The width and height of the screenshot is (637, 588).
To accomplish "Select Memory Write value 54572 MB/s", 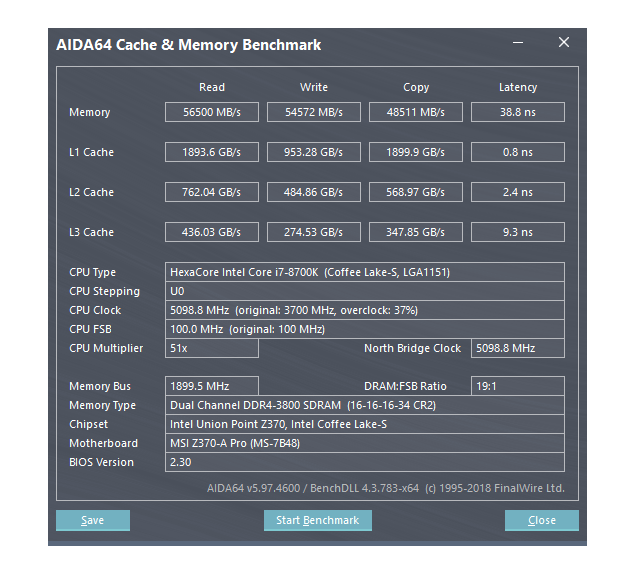I will [x=314, y=112].
